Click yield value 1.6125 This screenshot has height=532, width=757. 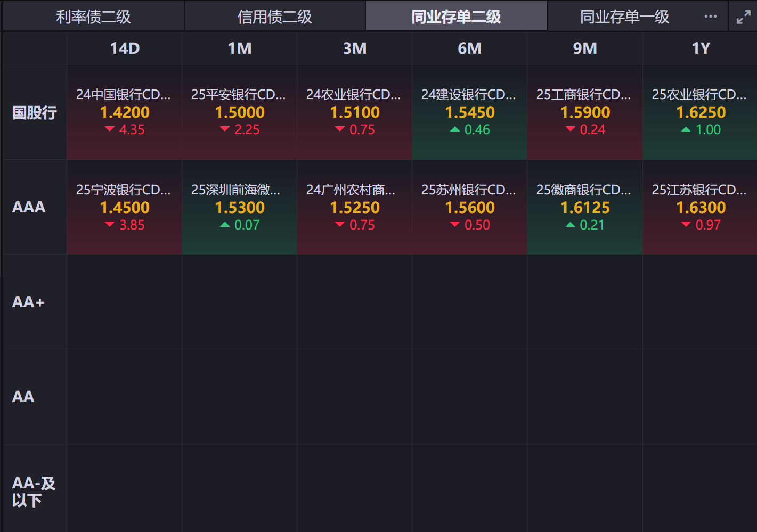click(x=585, y=208)
